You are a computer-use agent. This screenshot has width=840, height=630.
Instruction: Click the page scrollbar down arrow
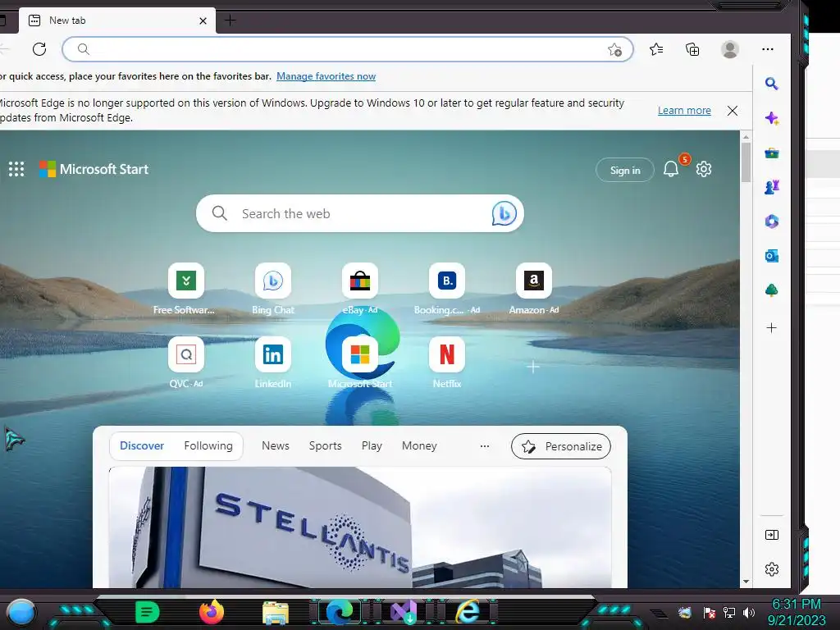[746, 582]
